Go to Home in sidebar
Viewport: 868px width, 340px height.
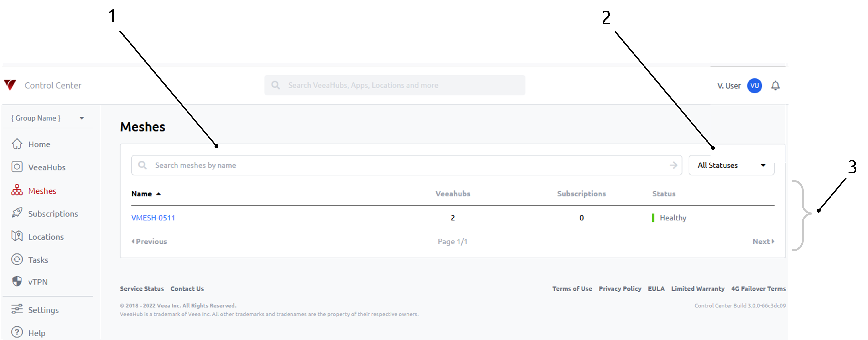[39, 144]
